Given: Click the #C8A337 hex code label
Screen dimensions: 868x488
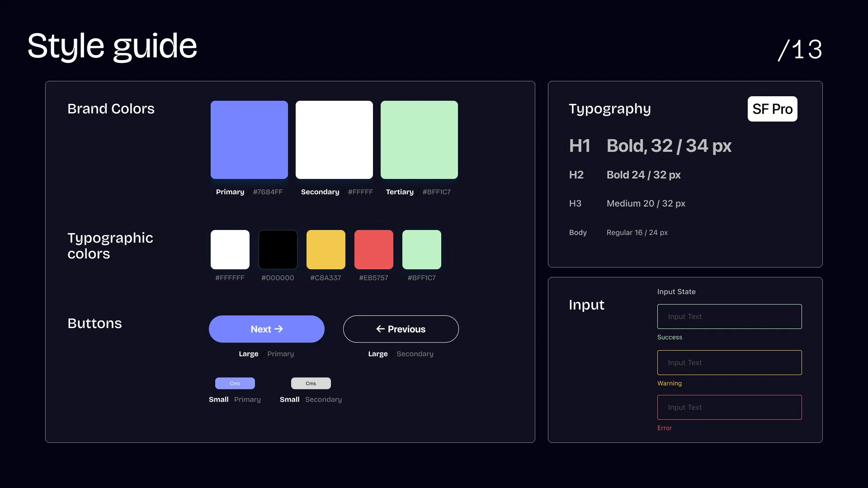Looking at the screenshot, I should coord(325,278).
